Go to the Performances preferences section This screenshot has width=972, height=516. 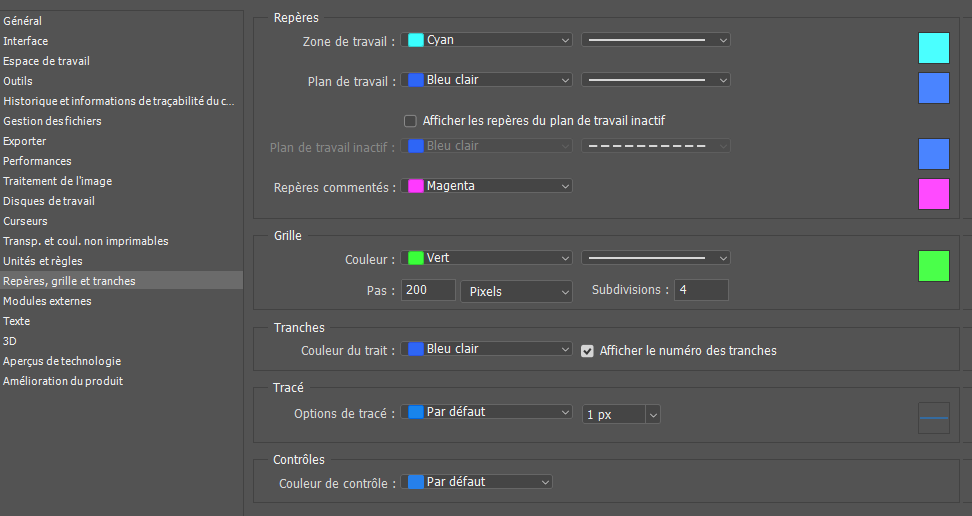[x=37, y=161]
